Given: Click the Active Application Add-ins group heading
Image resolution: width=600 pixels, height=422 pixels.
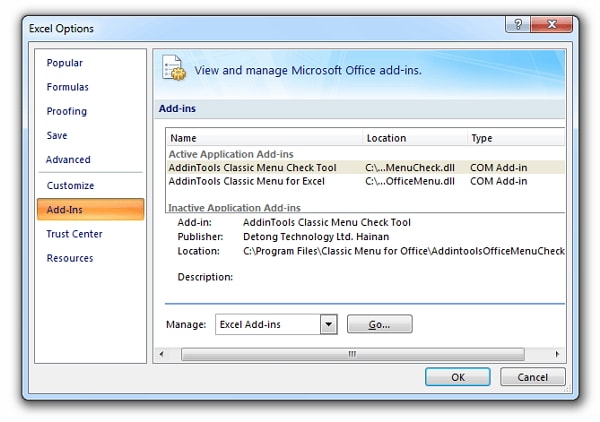Looking at the screenshot, I should [231, 154].
